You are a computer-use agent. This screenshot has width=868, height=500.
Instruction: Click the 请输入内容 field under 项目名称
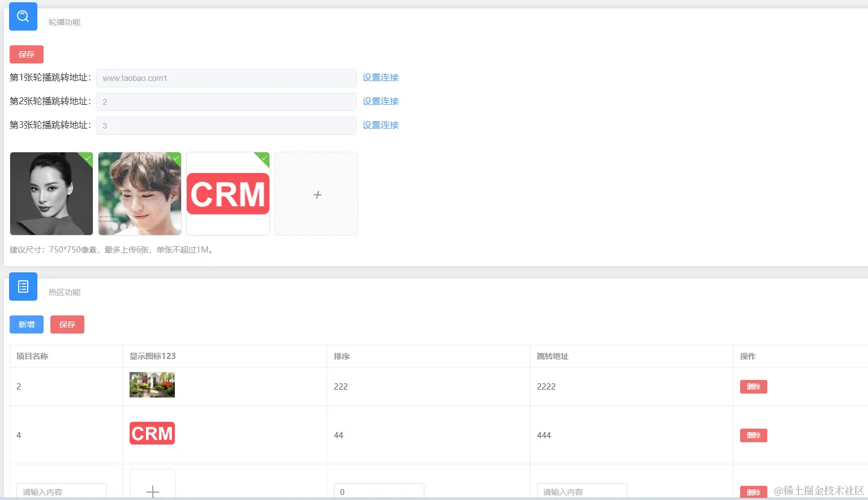(x=62, y=492)
